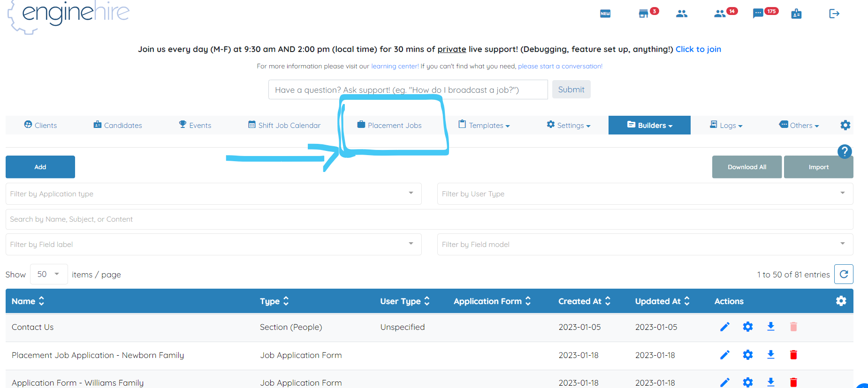Open settings gear for the Contact Us row
The image size is (868, 388).
click(748, 327)
